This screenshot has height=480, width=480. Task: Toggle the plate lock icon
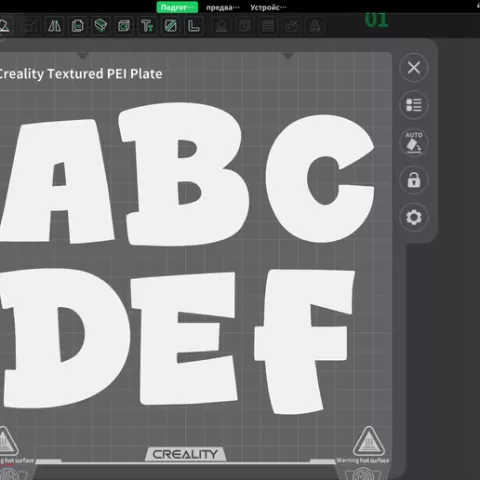[414, 180]
